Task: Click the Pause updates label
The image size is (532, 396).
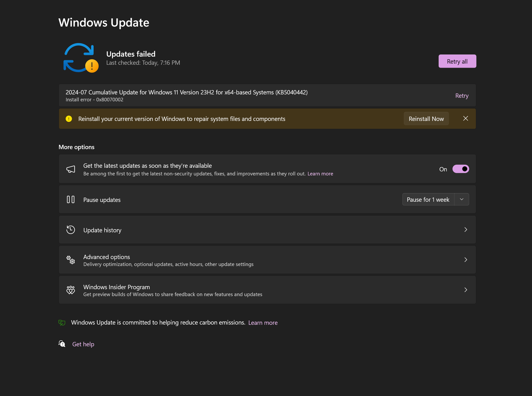Action: [102, 200]
